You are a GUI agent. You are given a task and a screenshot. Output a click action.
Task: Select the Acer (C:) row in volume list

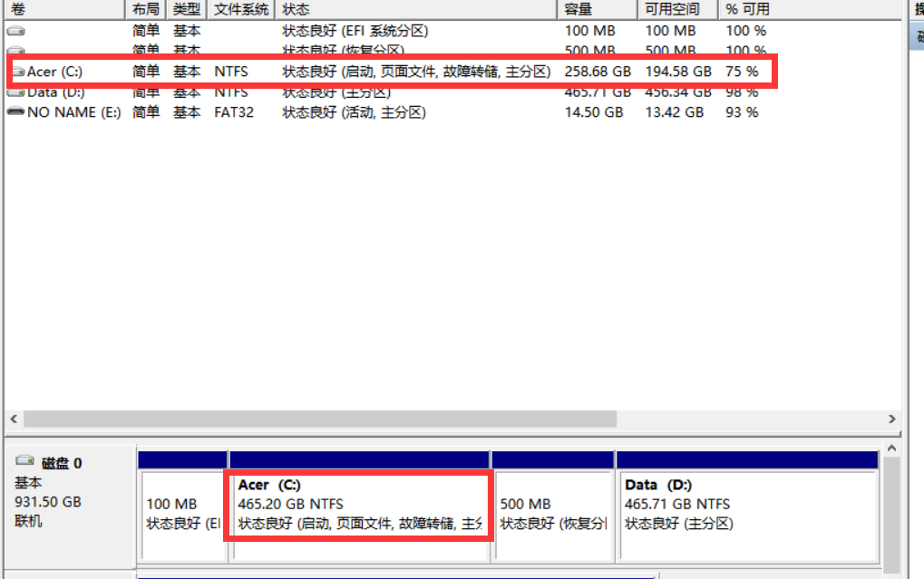(392, 72)
